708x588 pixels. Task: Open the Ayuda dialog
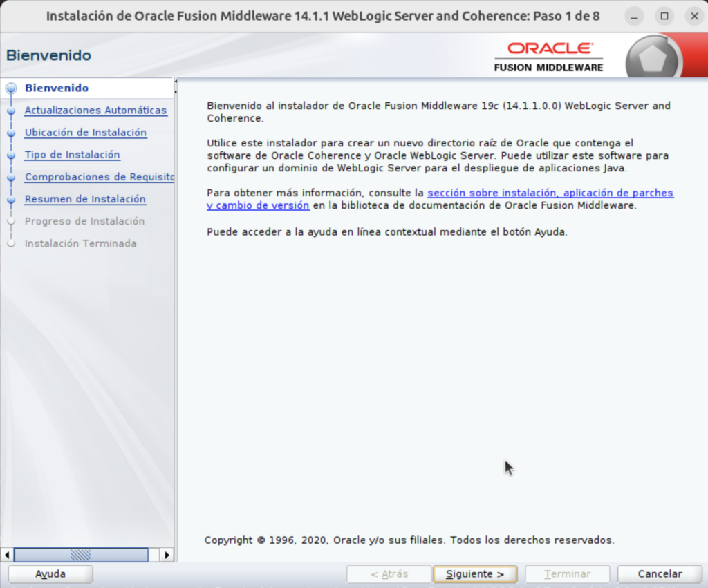point(49,573)
